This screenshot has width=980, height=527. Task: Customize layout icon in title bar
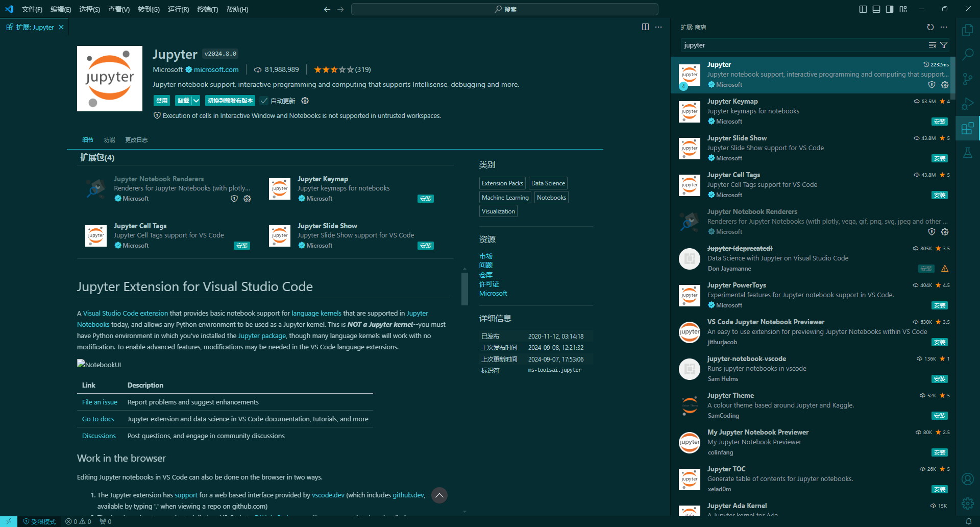tap(903, 9)
